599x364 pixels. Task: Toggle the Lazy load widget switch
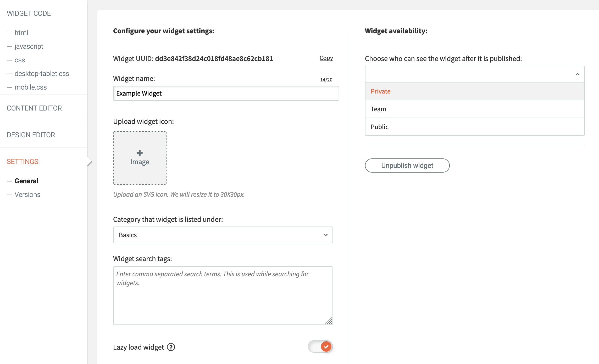320,346
